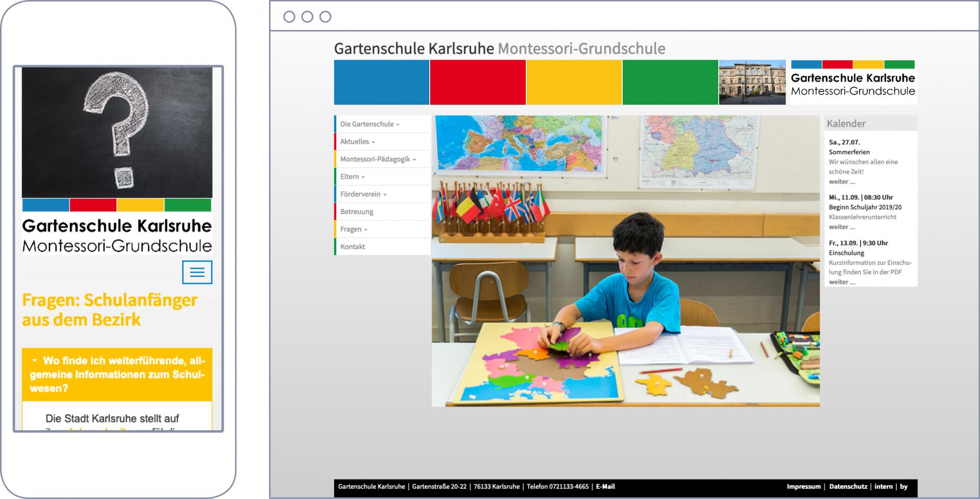Expand the Die Gartenschule menu
This screenshot has width=980, height=499.
coord(382,124)
